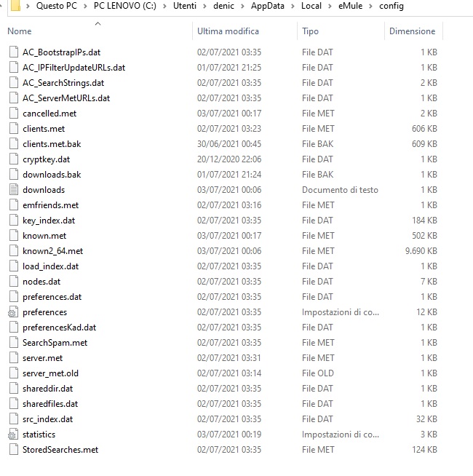Navigate to Local folder in breadcrumb
Screen dimensions: 473x476
tap(311, 6)
